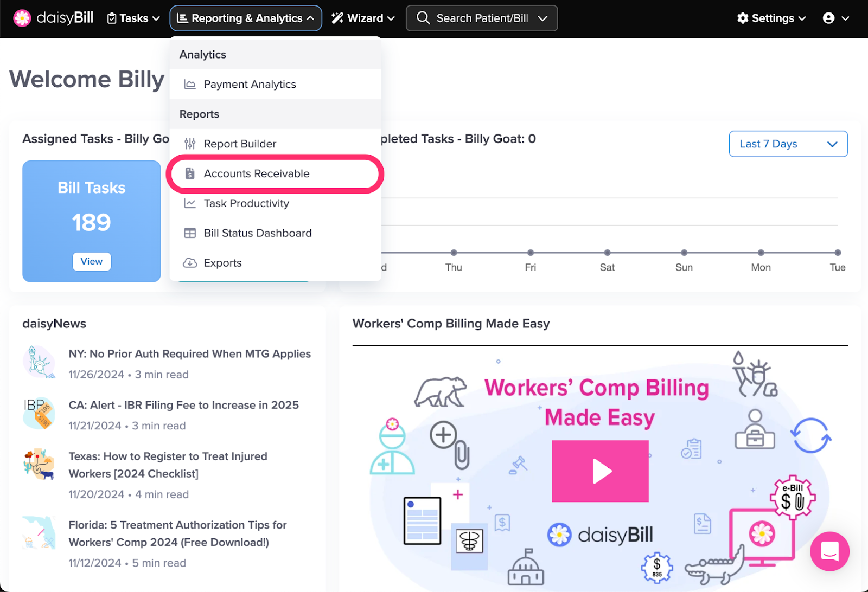Open the user account menu
The image size is (868, 592).
click(x=835, y=18)
